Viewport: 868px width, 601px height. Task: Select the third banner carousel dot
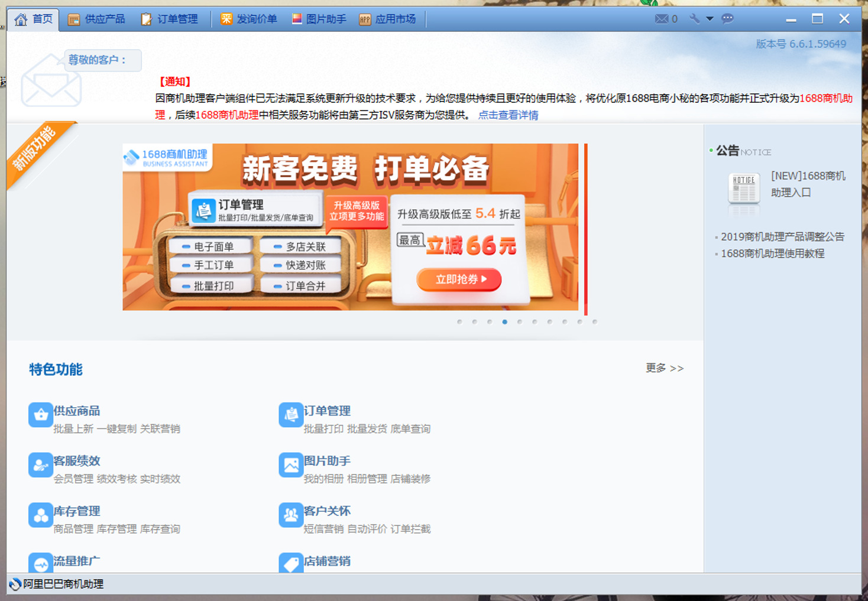coord(490,322)
